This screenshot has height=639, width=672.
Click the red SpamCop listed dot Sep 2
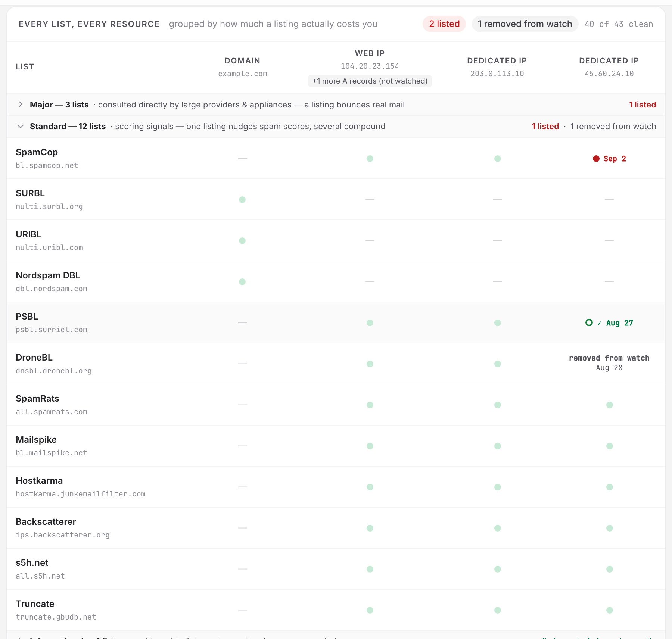596,159
